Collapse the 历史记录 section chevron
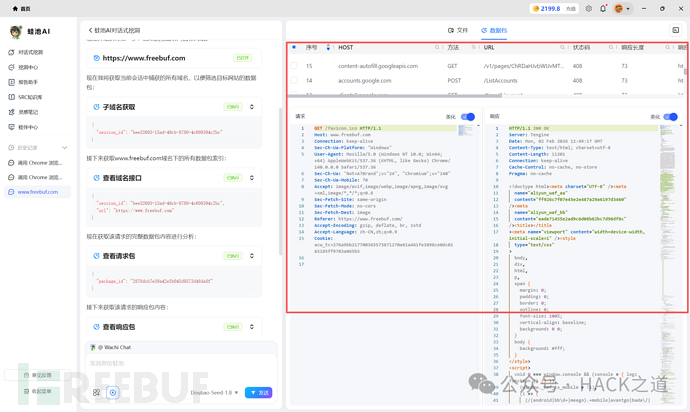The height and width of the screenshot is (412, 690). 65,147
